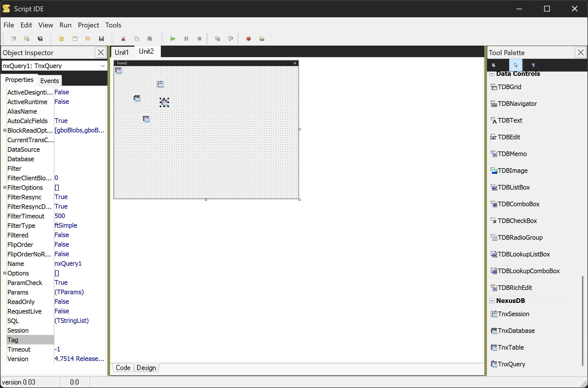Switch to the Events tab in Object Inspector
Viewport: 588px width, 388px height.
(50, 81)
